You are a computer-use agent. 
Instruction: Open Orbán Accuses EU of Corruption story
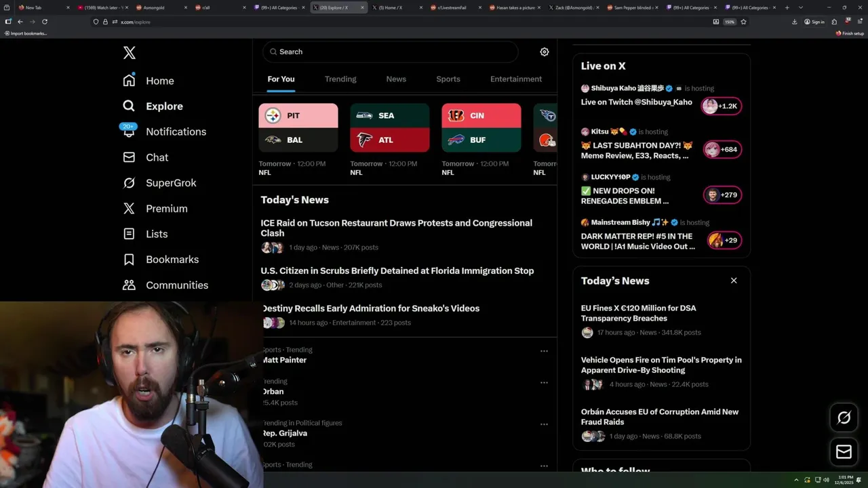pyautogui.click(x=660, y=417)
